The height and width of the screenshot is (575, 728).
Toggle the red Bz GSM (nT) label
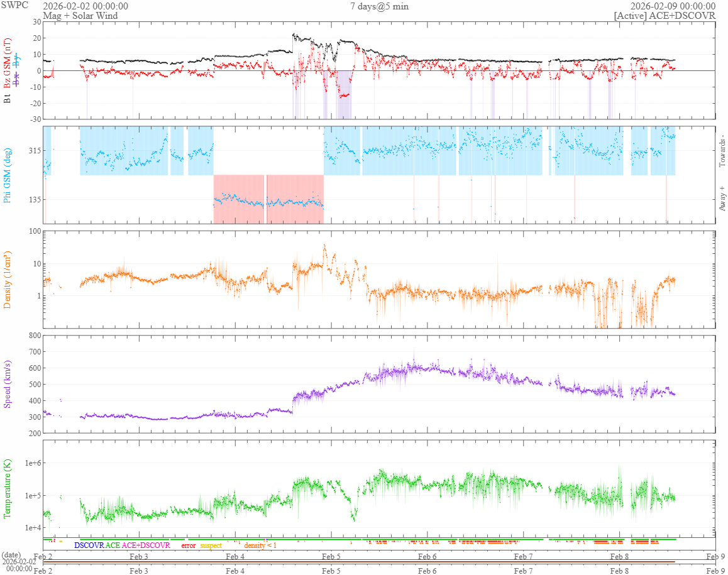click(7, 63)
